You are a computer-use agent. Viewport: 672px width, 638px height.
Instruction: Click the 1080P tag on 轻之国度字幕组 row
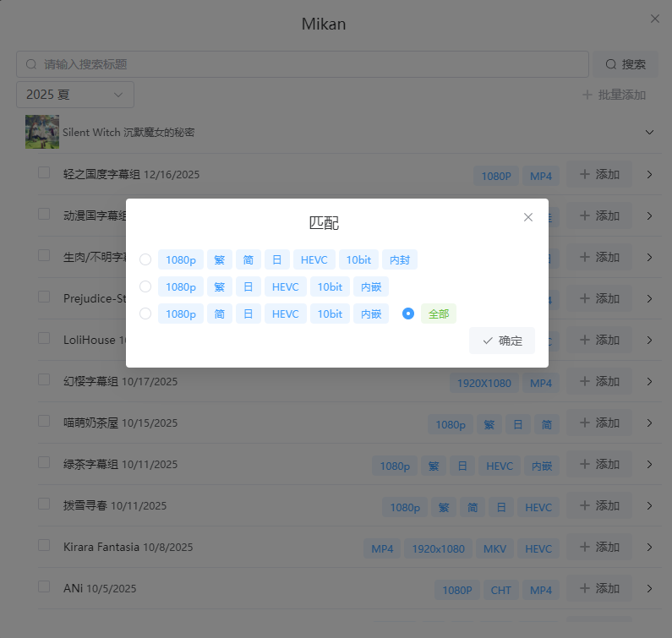496,176
